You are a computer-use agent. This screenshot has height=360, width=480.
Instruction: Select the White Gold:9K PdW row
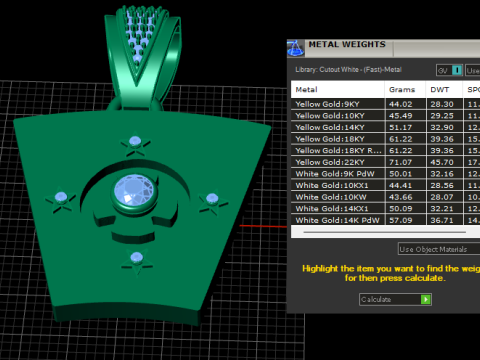point(385,174)
